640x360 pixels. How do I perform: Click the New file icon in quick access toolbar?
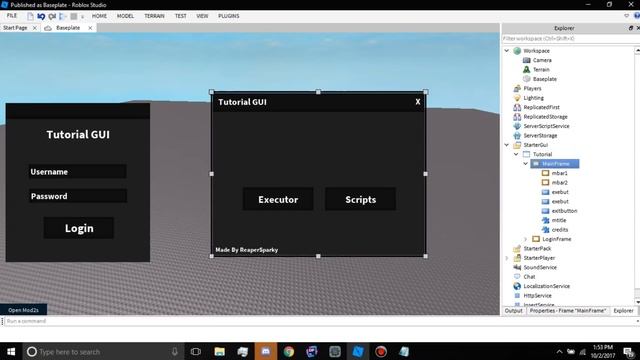point(30,16)
